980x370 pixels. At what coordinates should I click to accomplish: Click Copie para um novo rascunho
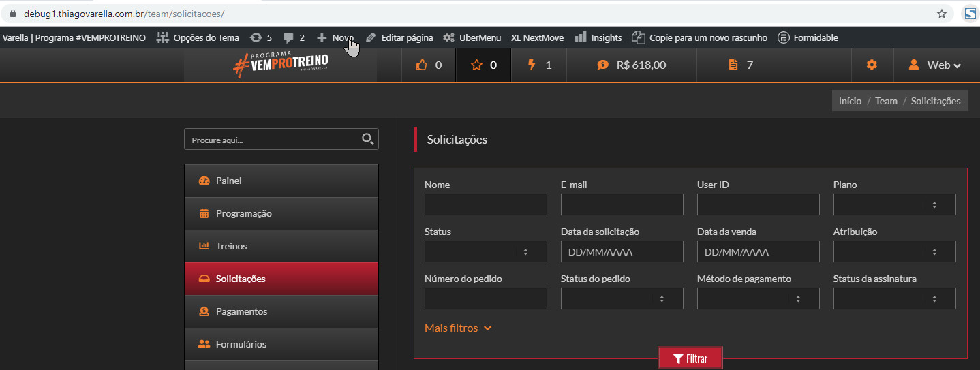click(x=699, y=37)
